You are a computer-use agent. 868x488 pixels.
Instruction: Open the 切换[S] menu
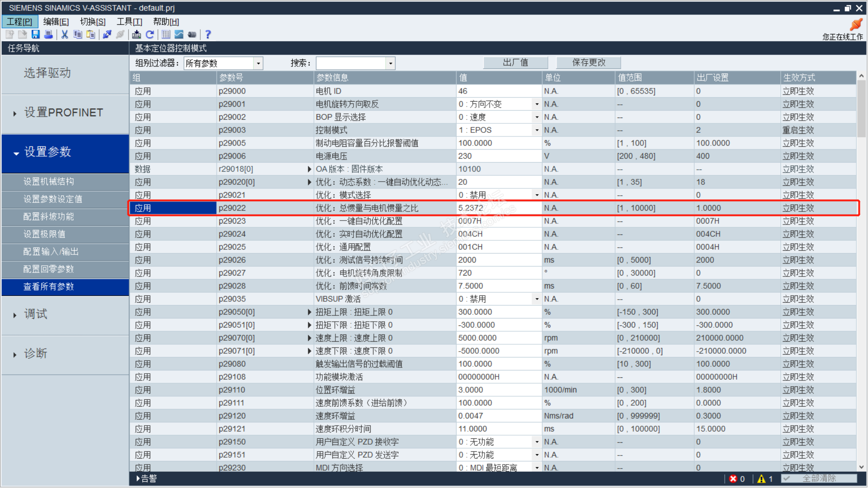(x=93, y=22)
